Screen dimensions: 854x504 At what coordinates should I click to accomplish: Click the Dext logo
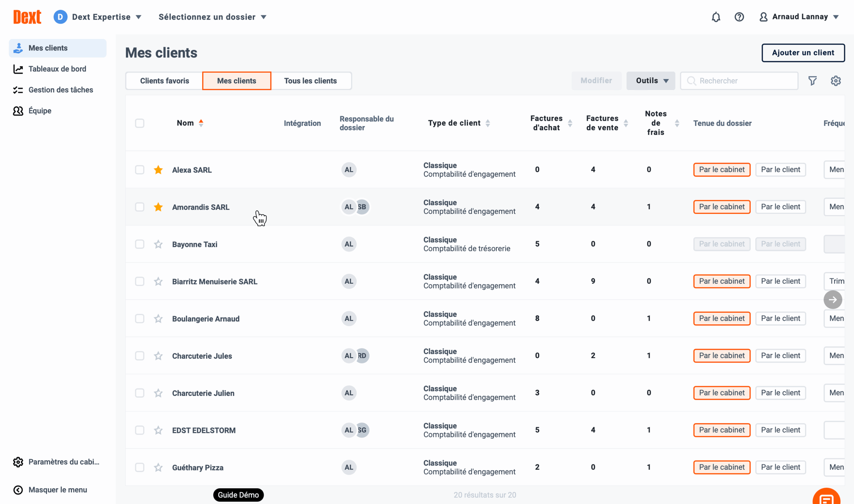pyautogui.click(x=27, y=17)
